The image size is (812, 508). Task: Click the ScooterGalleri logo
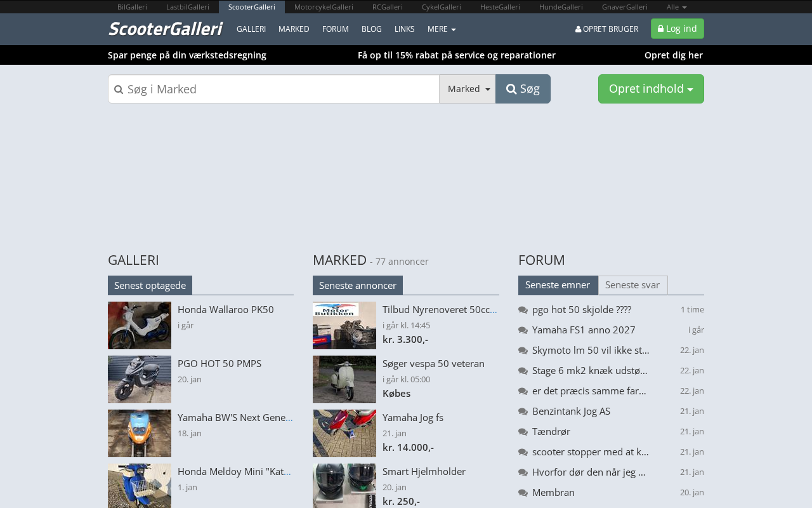tap(165, 29)
